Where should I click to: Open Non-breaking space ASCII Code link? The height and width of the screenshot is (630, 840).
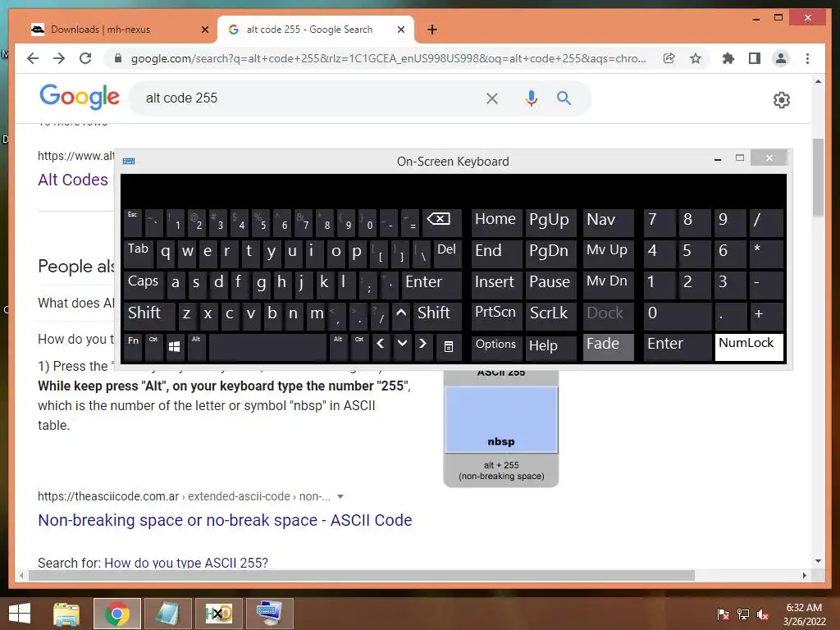(225, 520)
